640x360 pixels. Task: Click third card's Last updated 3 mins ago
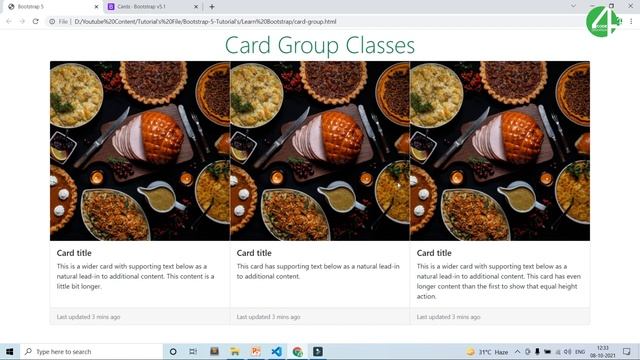click(x=449, y=317)
